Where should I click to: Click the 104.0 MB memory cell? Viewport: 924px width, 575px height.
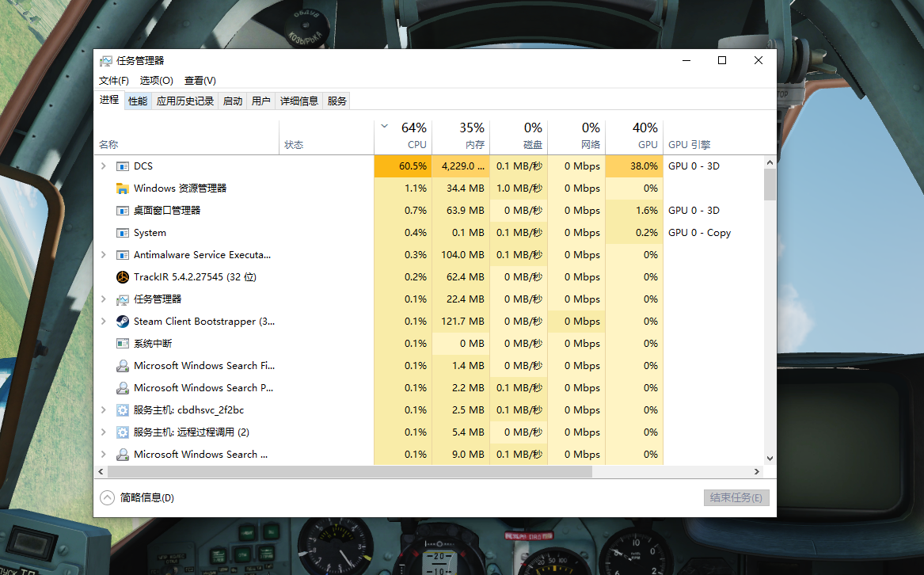462,255
